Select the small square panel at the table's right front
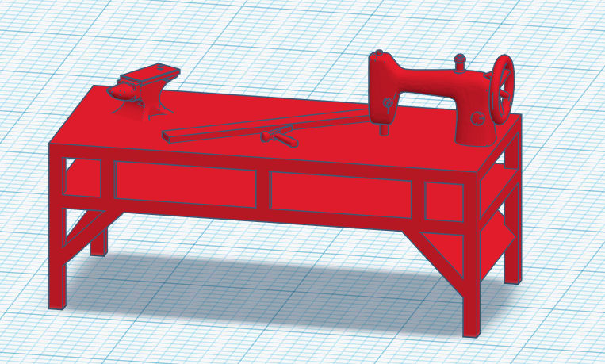The image size is (605, 364). 444,202
